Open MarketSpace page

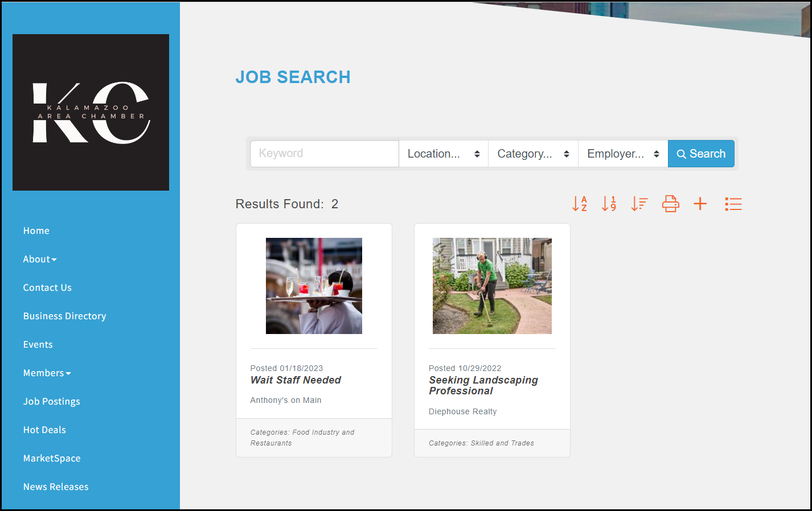point(52,459)
